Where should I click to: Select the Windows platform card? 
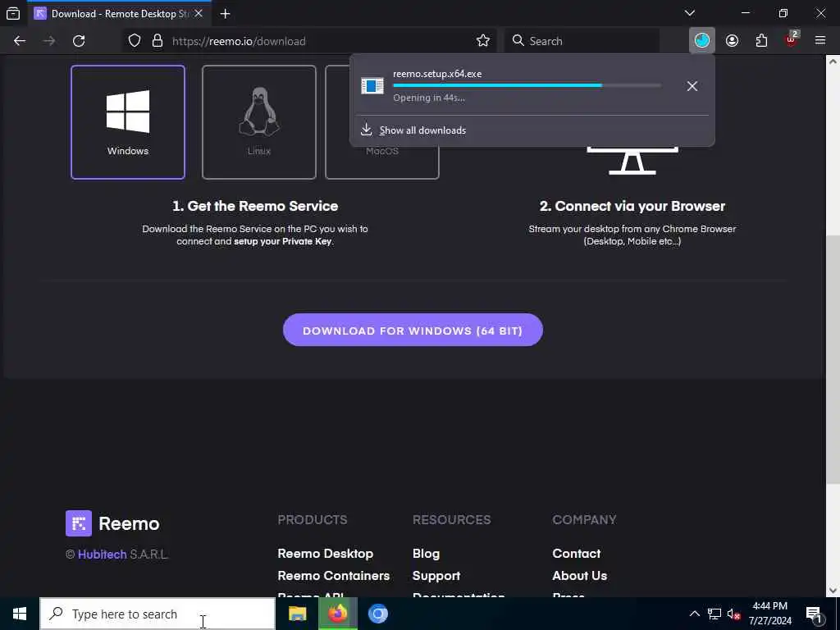tap(127, 122)
